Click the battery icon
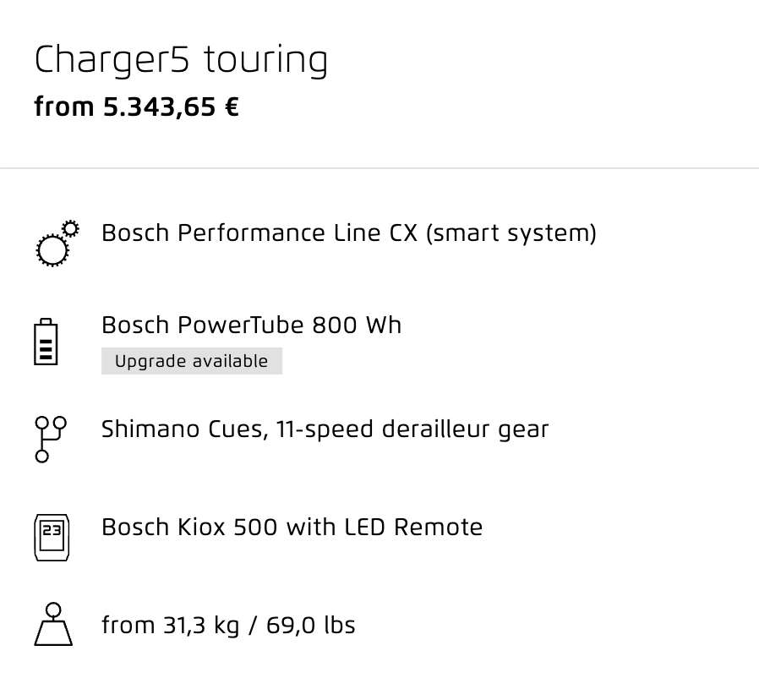 46,342
